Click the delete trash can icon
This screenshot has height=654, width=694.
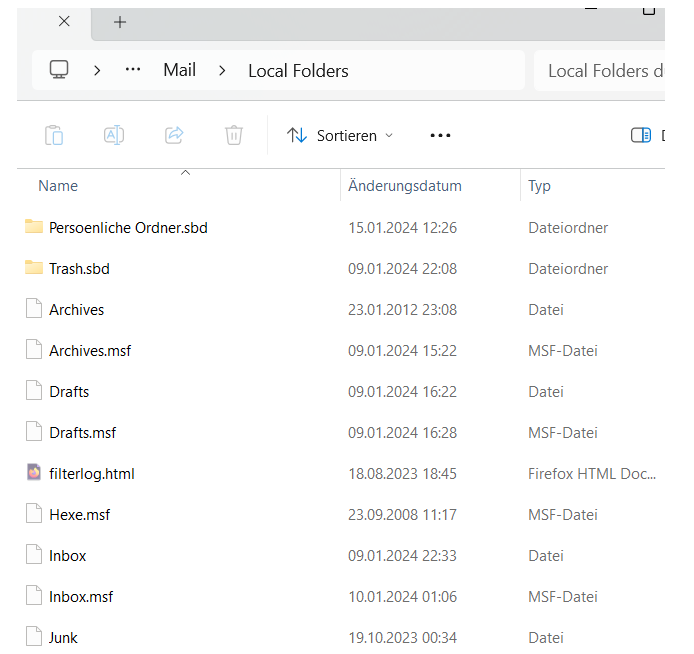pos(234,135)
